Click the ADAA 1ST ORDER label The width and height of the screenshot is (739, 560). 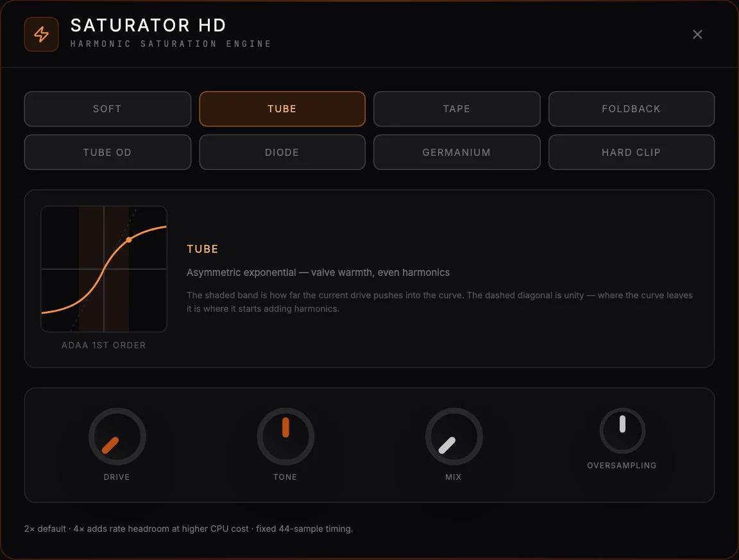pyautogui.click(x=104, y=345)
